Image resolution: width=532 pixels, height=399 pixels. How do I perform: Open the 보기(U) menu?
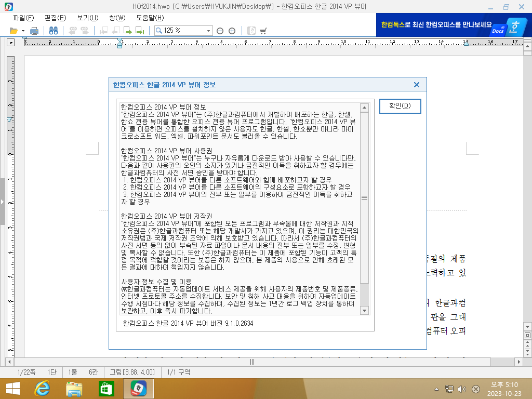click(x=87, y=18)
